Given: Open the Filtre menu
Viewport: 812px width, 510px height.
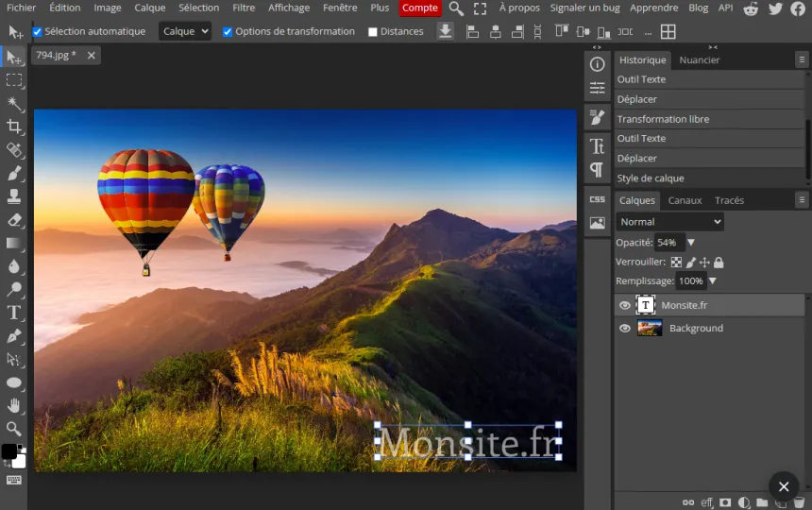Looking at the screenshot, I should (244, 8).
